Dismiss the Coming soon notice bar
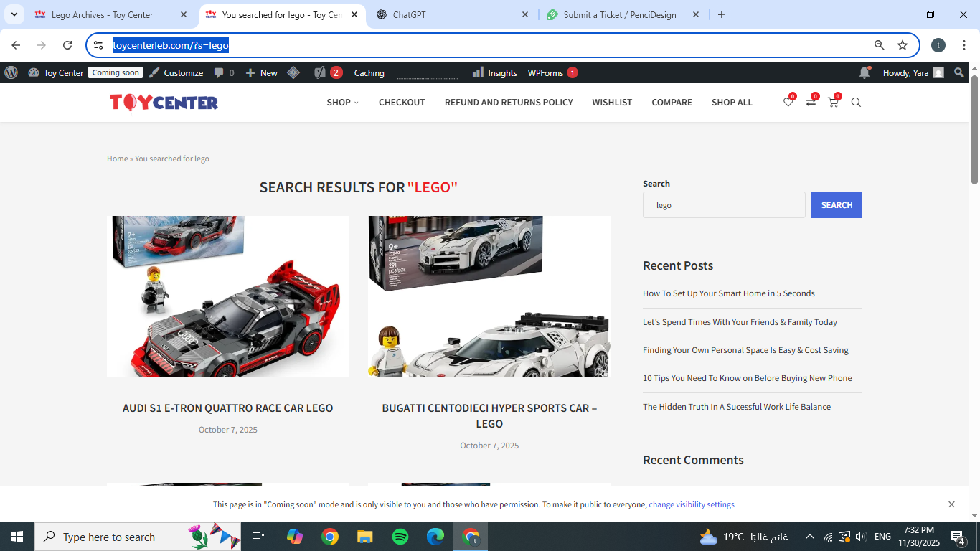This screenshot has height=551, width=980. tap(951, 504)
